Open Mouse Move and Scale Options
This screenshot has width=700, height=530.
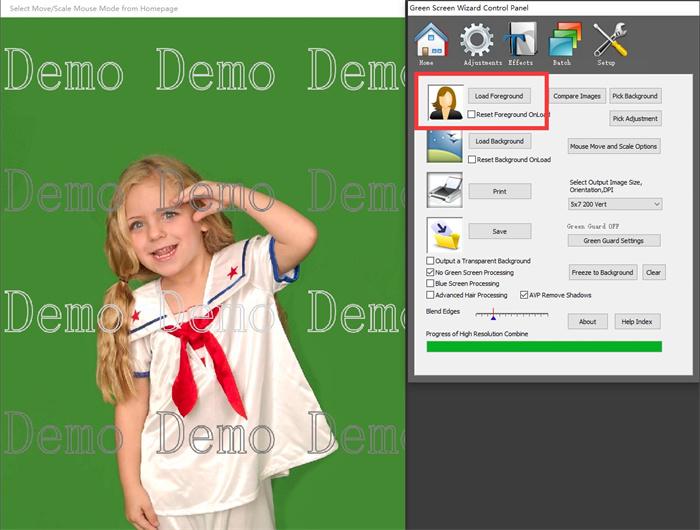pos(613,146)
